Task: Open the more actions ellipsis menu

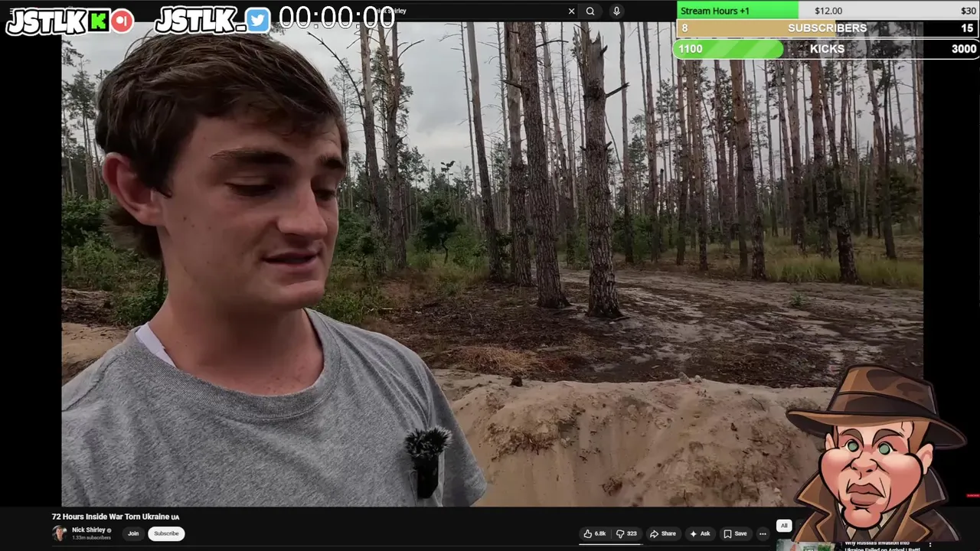Action: [x=763, y=533]
